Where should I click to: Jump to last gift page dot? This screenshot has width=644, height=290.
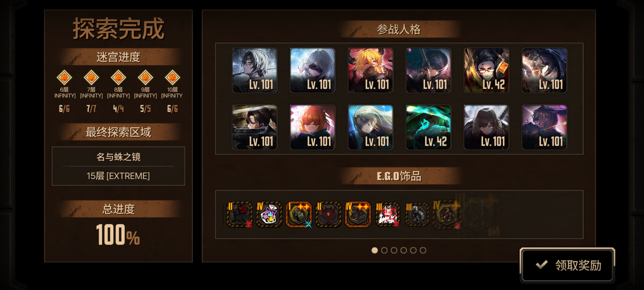423,250
